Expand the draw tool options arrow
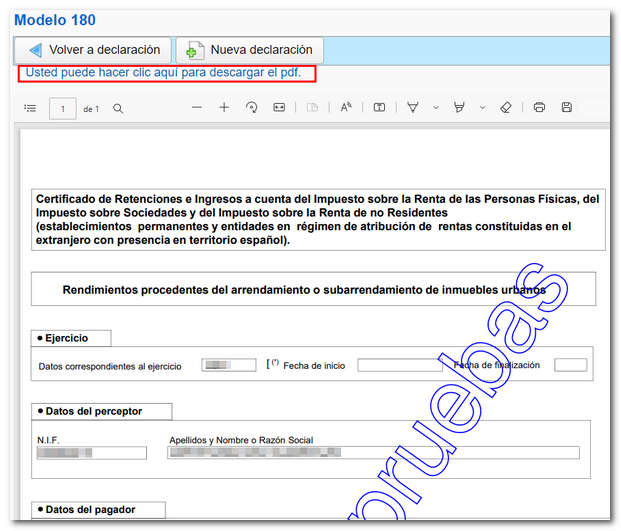Screen dimensions: 621x531 click(x=435, y=108)
